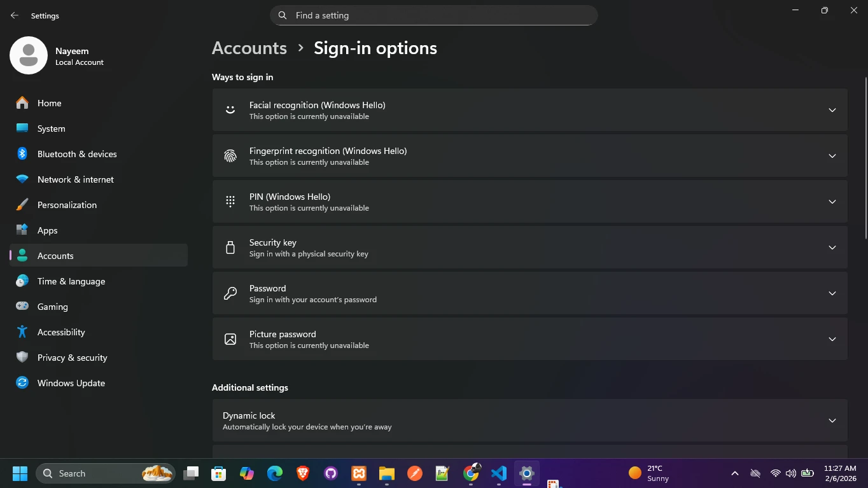This screenshot has width=868, height=488.
Task: Expand the PIN (Windows Hello) section
Action: point(832,202)
